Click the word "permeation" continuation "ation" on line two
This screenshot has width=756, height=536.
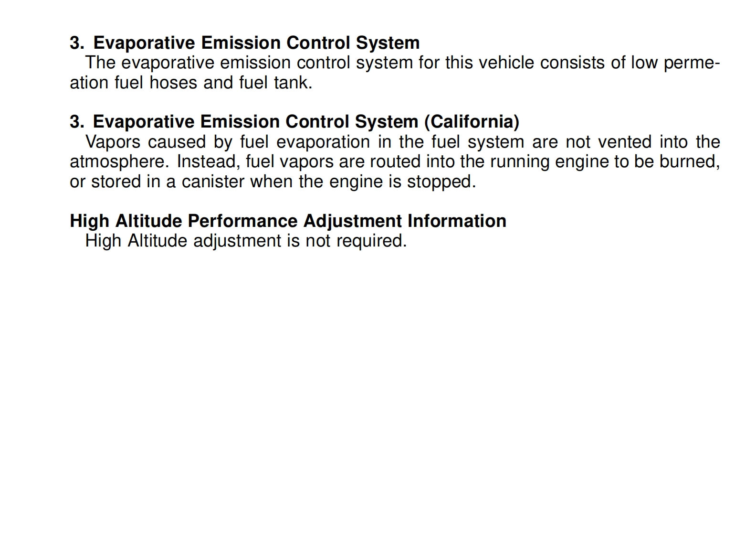89,83
